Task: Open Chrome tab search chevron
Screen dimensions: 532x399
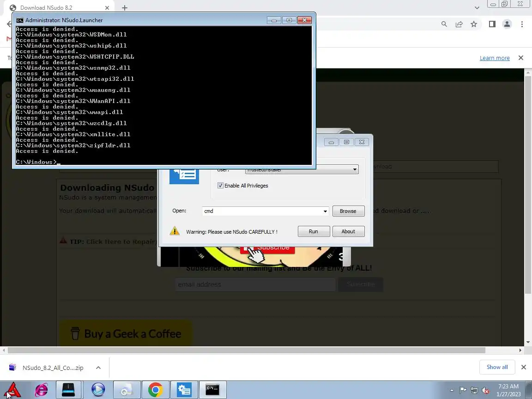Action: coord(477,8)
